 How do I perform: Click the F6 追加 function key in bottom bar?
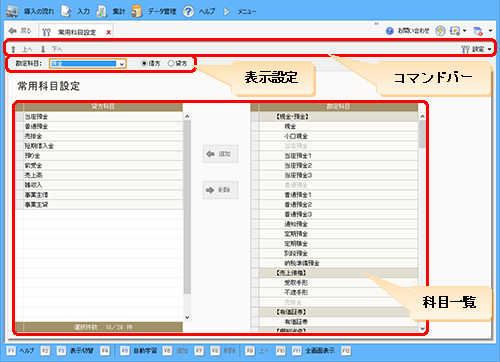coord(176,351)
